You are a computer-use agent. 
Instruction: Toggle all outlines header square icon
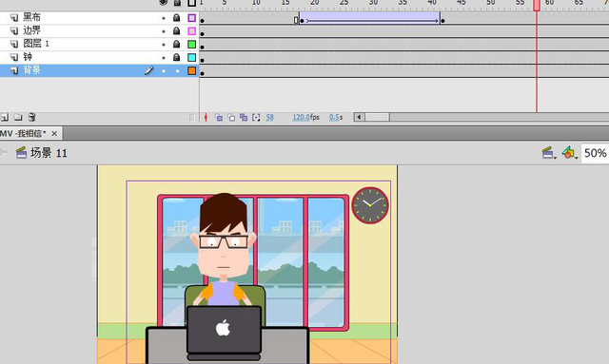click(191, 3)
